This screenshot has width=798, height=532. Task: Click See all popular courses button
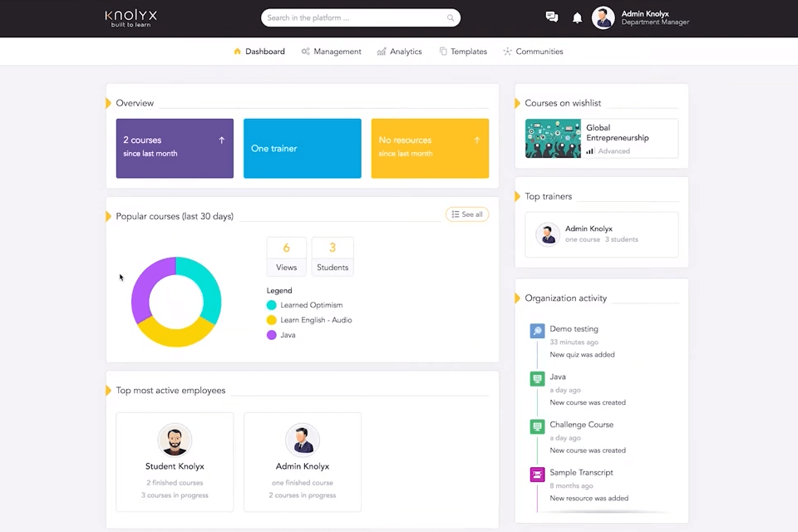[x=467, y=214]
